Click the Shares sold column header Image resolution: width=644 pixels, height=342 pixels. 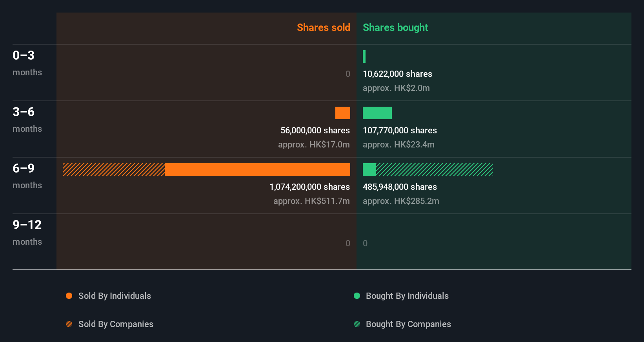click(x=324, y=27)
